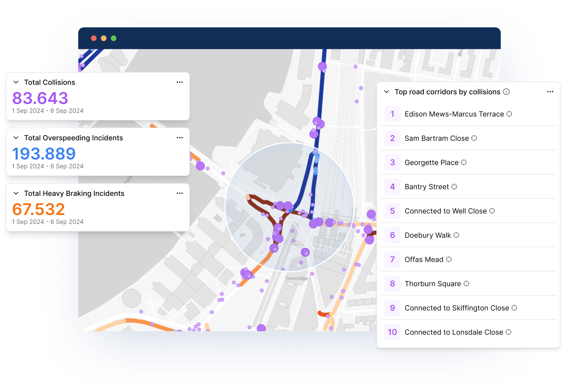564x392 pixels.
Task: Select Thorburn Square corridor name
Action: (433, 284)
